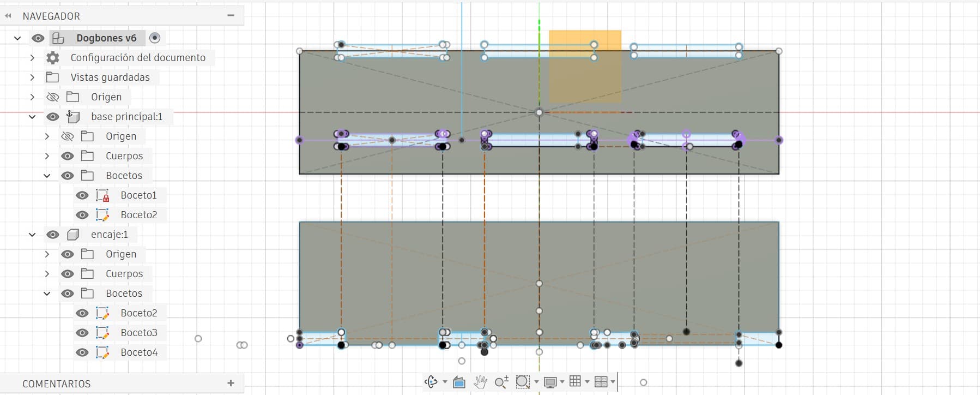Click Bocetos folder icon under encaje:1
The height and width of the screenshot is (395, 980).
click(x=87, y=294)
